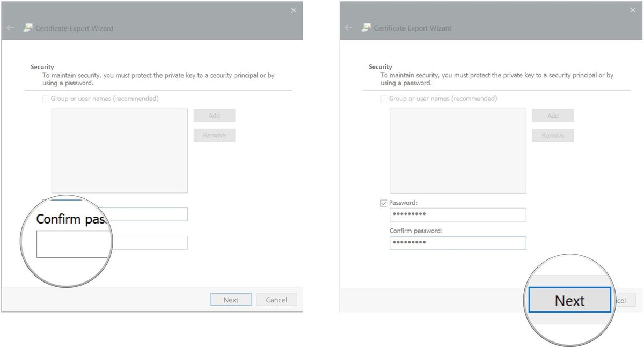Enable Group or user names in left dialog
Image resolution: width=644 pixels, height=349 pixels.
click(45, 99)
